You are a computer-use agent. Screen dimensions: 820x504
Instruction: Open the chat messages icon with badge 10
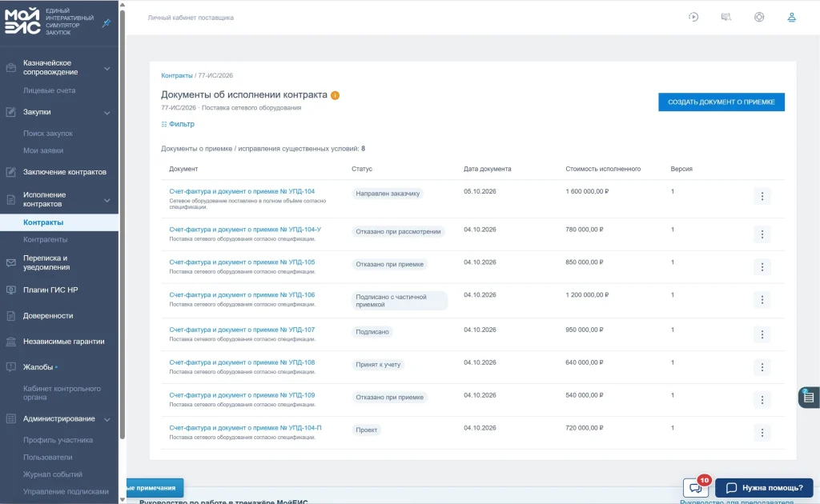[x=696, y=488]
